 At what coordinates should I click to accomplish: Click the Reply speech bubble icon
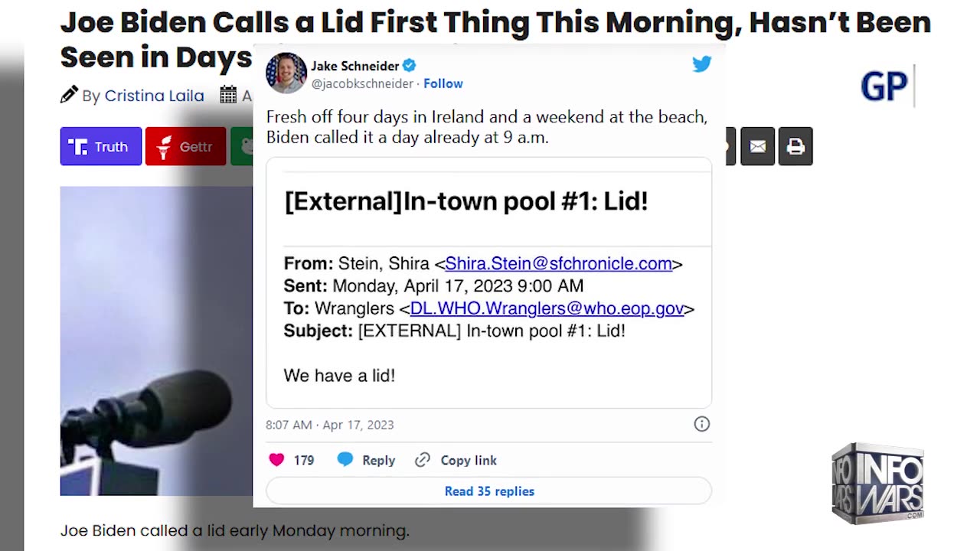point(345,460)
